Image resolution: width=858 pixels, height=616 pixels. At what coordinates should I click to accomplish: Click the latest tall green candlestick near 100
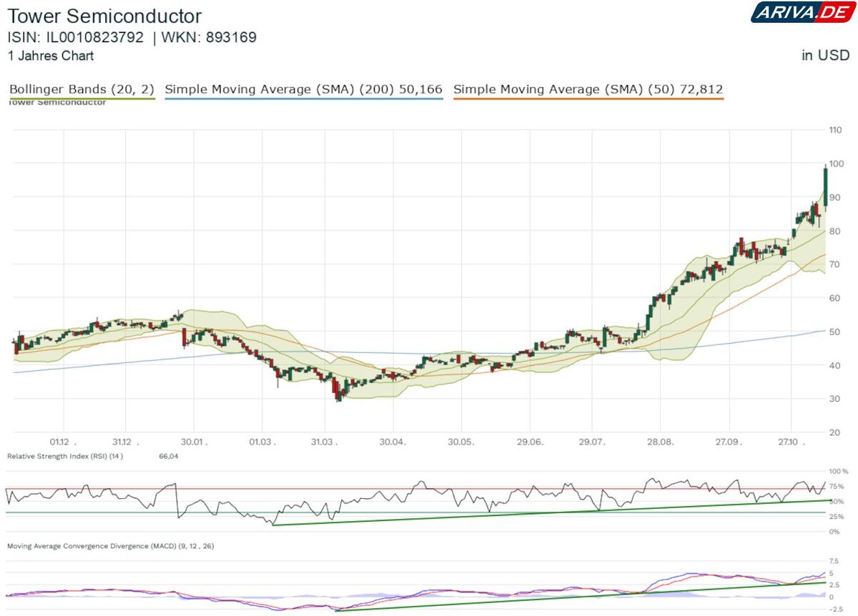pos(825,187)
